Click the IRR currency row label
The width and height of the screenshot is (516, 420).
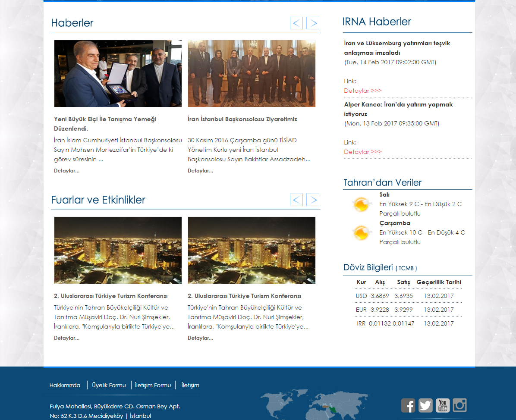[361, 324]
